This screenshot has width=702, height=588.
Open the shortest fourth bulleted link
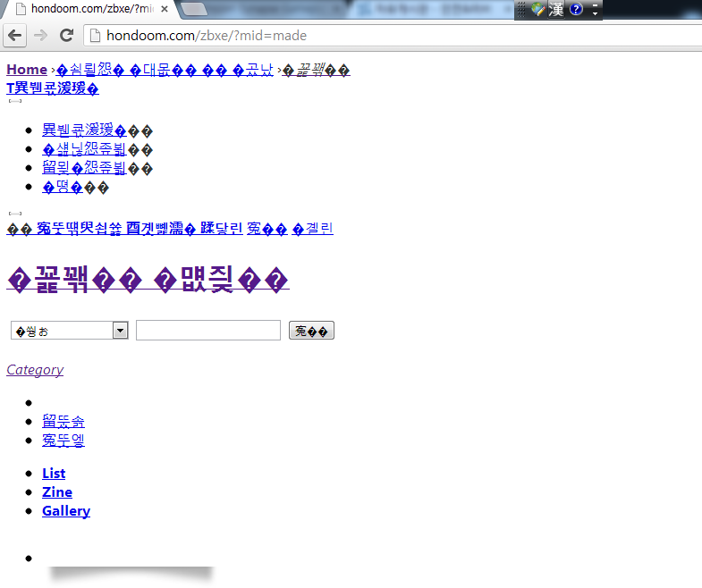(63, 187)
